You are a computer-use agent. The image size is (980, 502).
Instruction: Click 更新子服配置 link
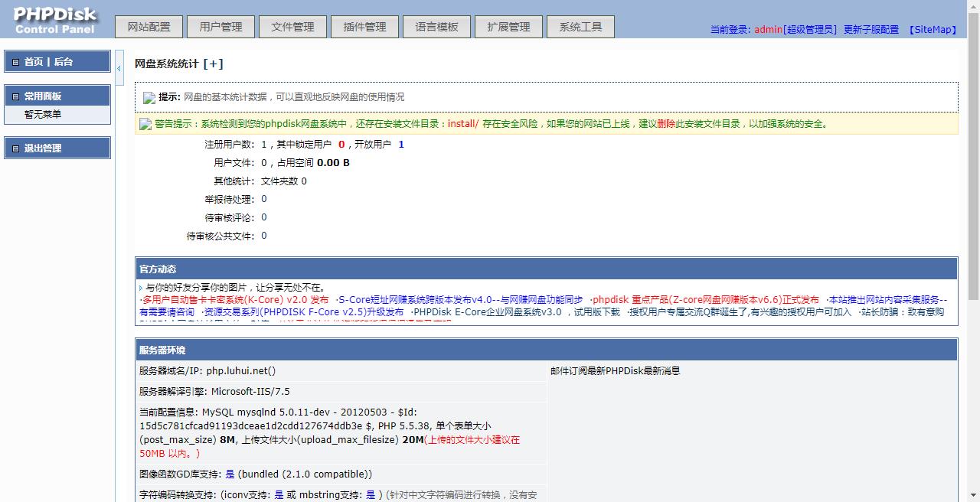(x=871, y=30)
